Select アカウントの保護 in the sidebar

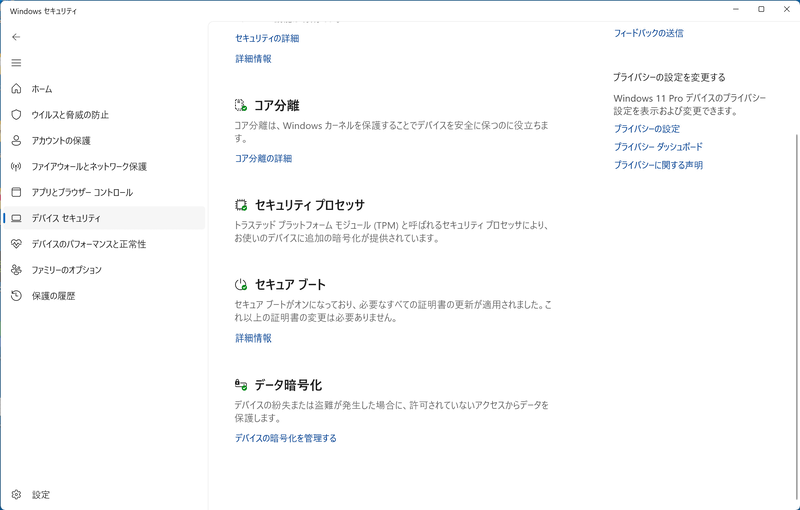[104, 140]
